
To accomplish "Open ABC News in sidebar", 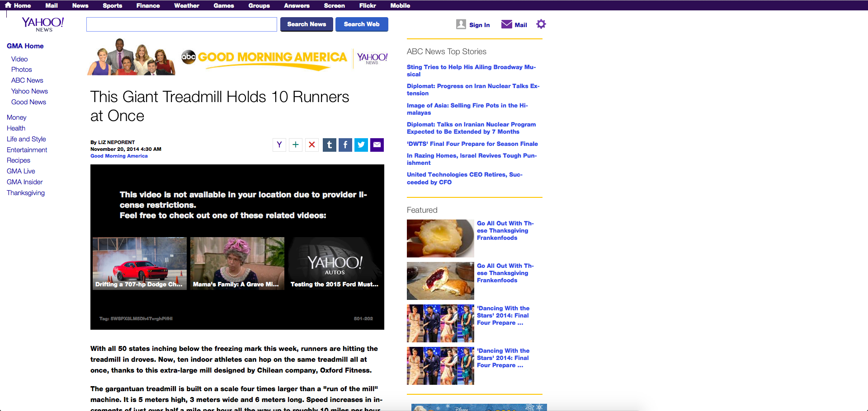I will (x=27, y=80).
